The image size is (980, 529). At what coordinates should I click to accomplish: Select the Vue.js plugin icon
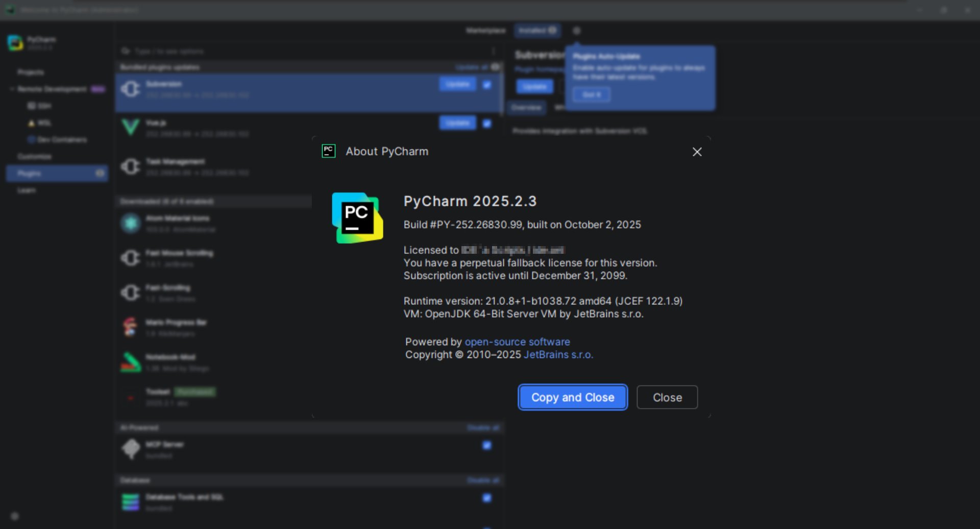pyautogui.click(x=131, y=127)
